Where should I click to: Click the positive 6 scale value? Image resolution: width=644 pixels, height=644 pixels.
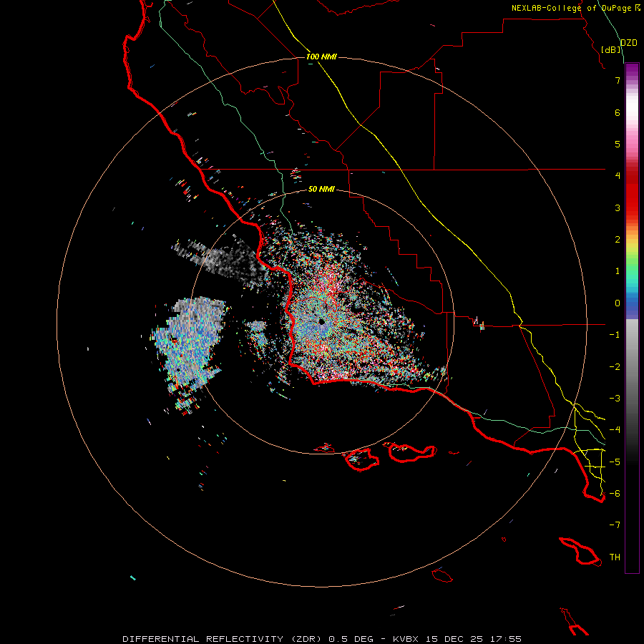tap(618, 112)
